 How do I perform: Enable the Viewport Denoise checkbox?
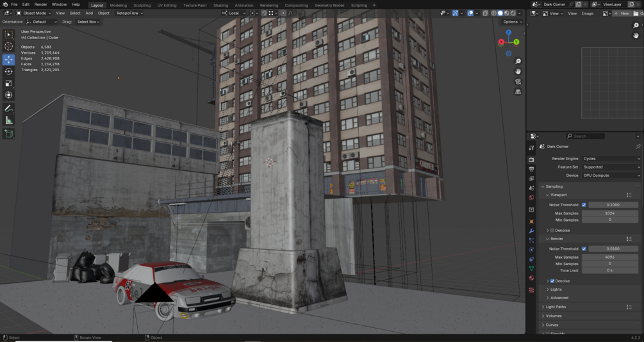(552, 231)
